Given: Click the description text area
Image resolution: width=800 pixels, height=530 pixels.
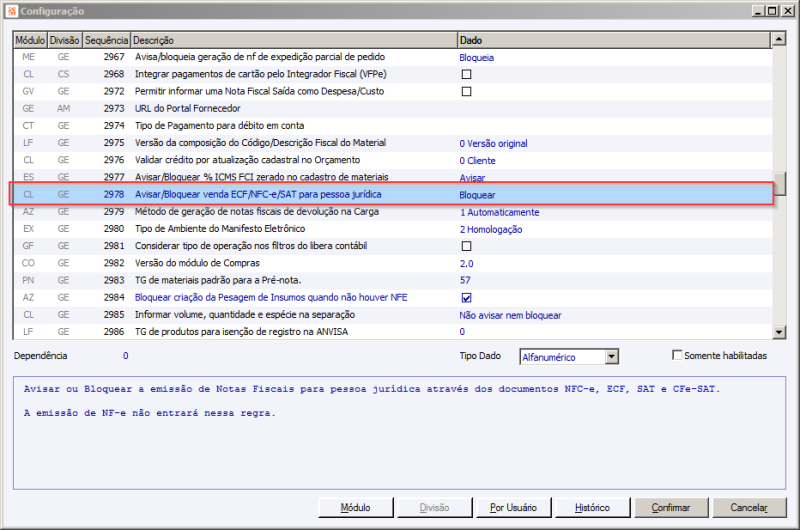Looking at the screenshot, I should coord(399,433).
